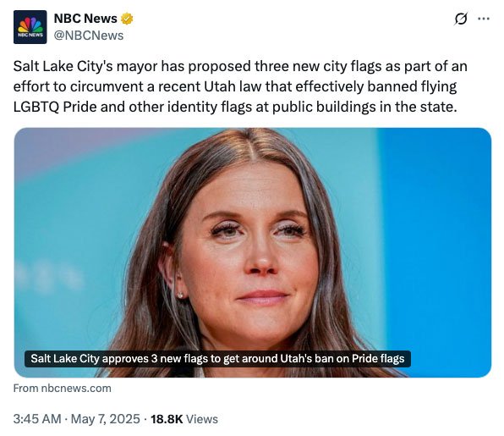Viewport: 504px width, 436px height.
Task: Select the tweet text about Salt Lake City's mayor
Action: pos(240,86)
